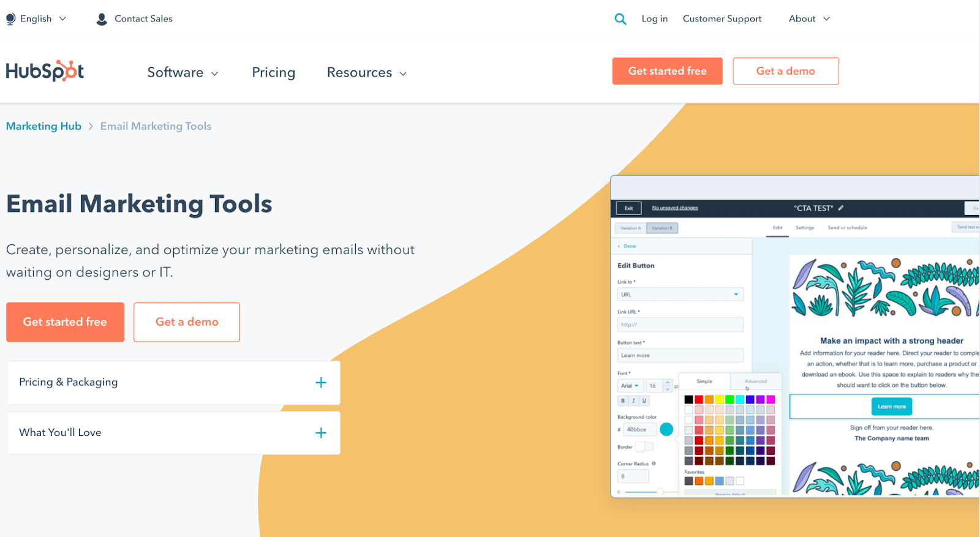Viewport: 980px width, 537px height.
Task: Go to the Marketing Hub breadcrumb link
Action: (43, 126)
